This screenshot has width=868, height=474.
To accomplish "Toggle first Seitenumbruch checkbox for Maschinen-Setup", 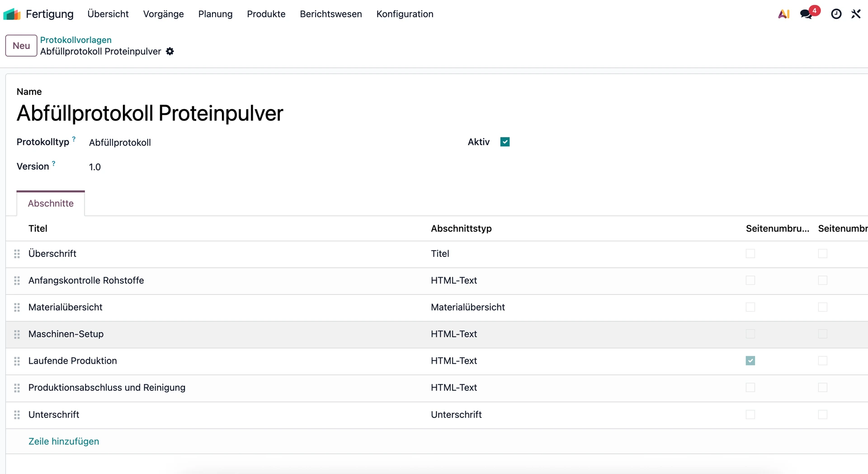I will 750,334.
